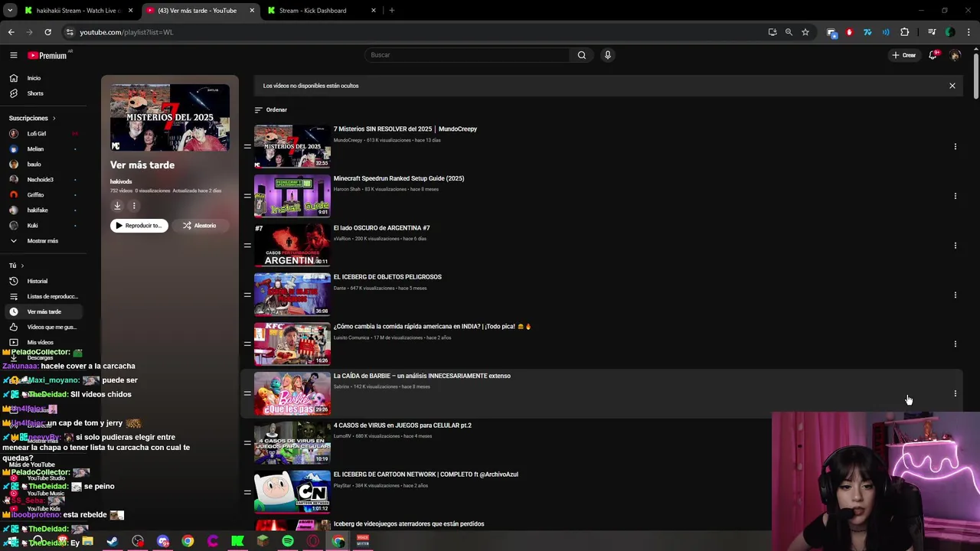
Task: Open the YouTube hamburger guide menu
Action: 13,55
